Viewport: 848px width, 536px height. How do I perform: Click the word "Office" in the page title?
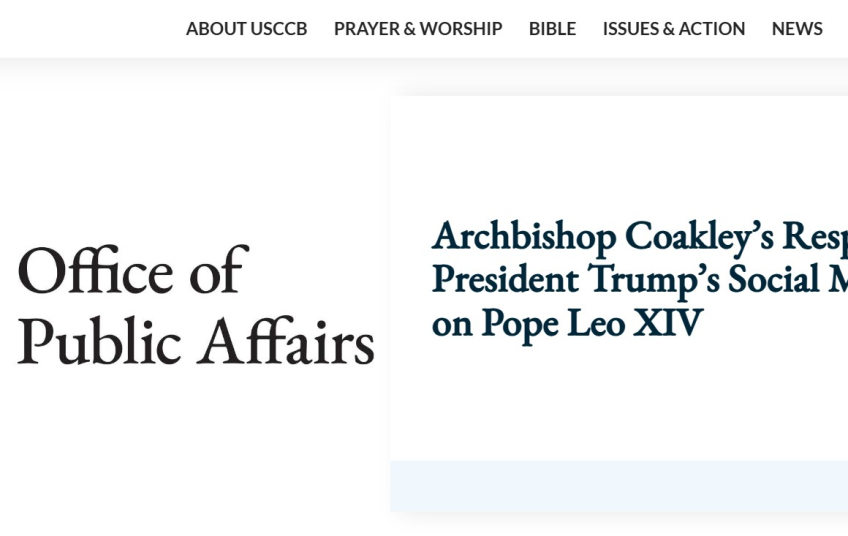96,270
